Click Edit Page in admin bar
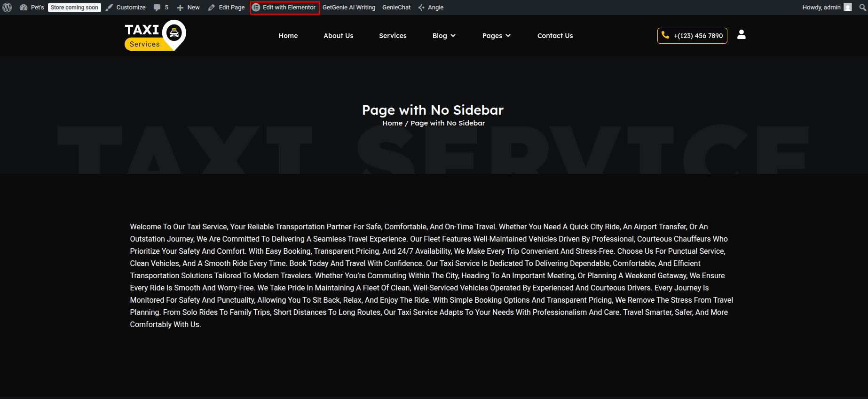Screen dimensions: 868x399 pos(226,8)
